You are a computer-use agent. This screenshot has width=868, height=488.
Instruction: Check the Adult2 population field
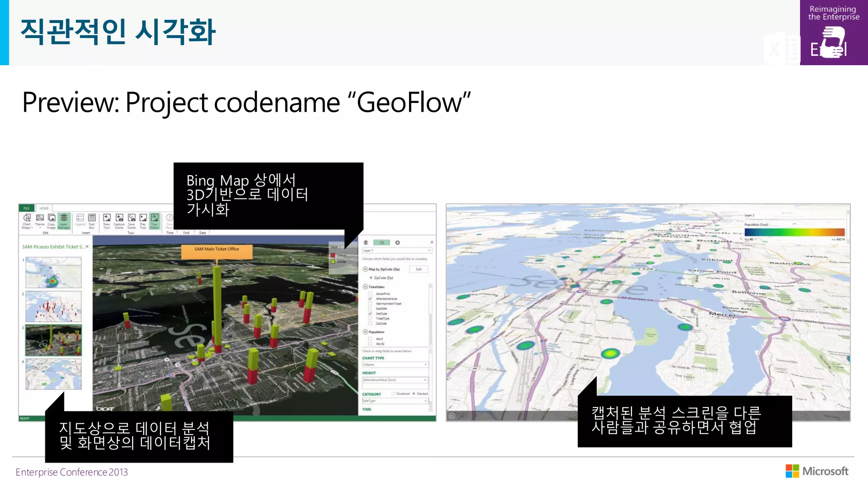point(370,344)
